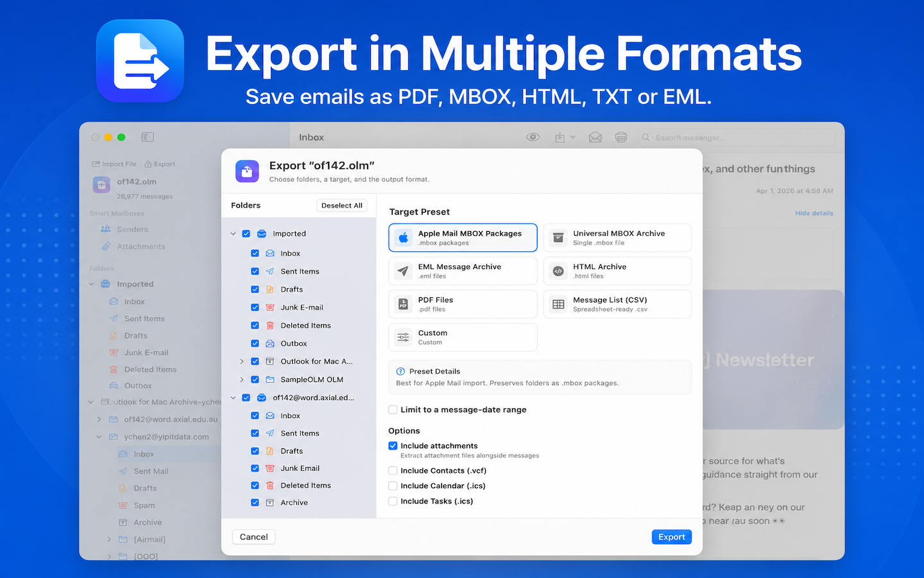Choose the Custom preset
The width and height of the screenshot is (924, 578).
[x=463, y=337]
